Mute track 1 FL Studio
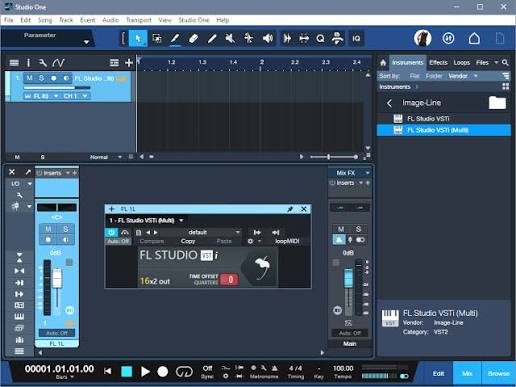 pos(29,78)
